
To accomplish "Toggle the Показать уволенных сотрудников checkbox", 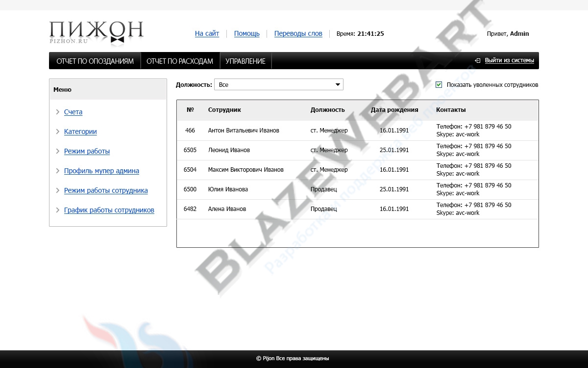I will [439, 85].
